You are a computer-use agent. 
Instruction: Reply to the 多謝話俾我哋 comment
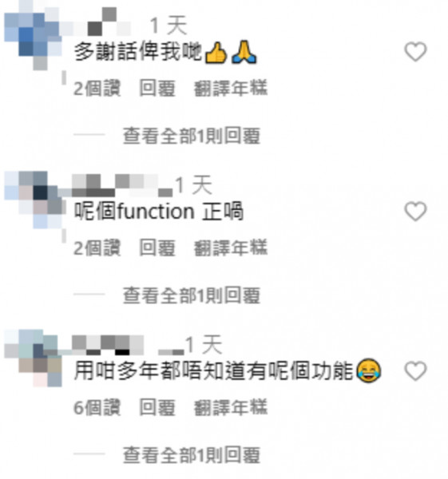pyautogui.click(x=157, y=89)
